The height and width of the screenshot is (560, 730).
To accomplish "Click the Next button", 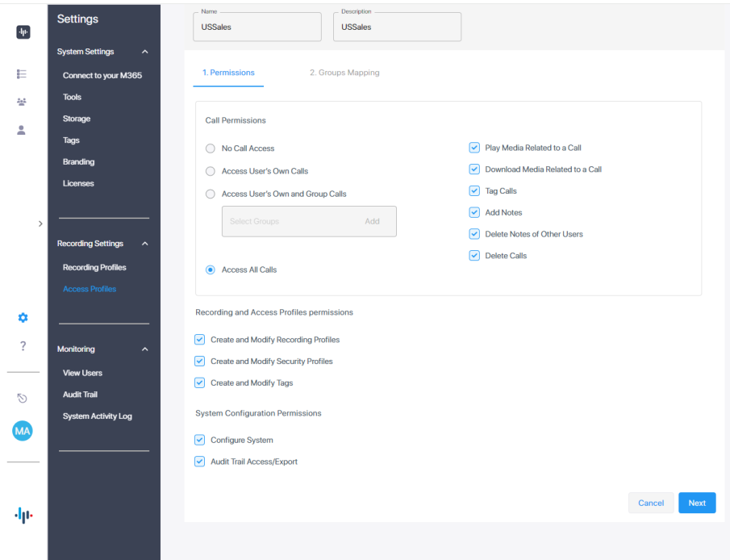I will click(696, 503).
